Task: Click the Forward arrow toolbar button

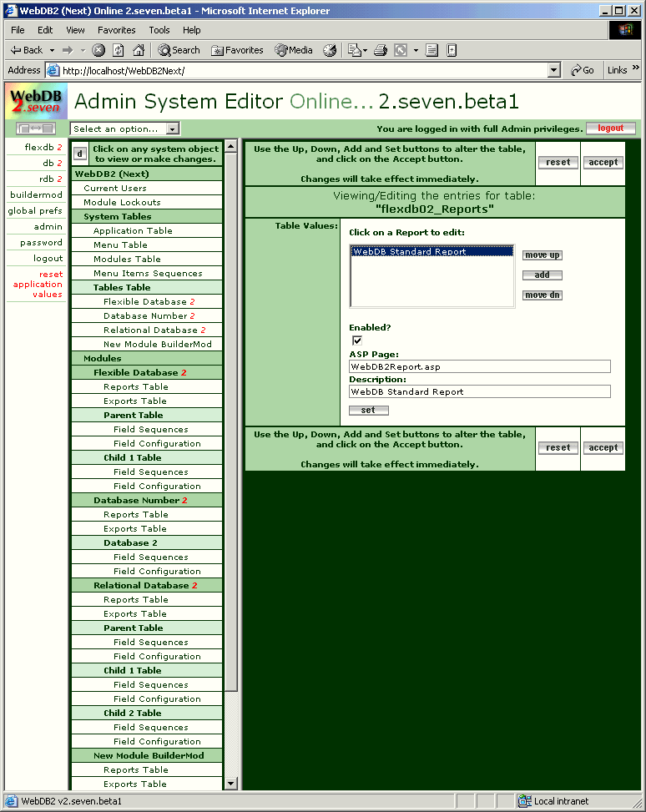Action: 68,50
